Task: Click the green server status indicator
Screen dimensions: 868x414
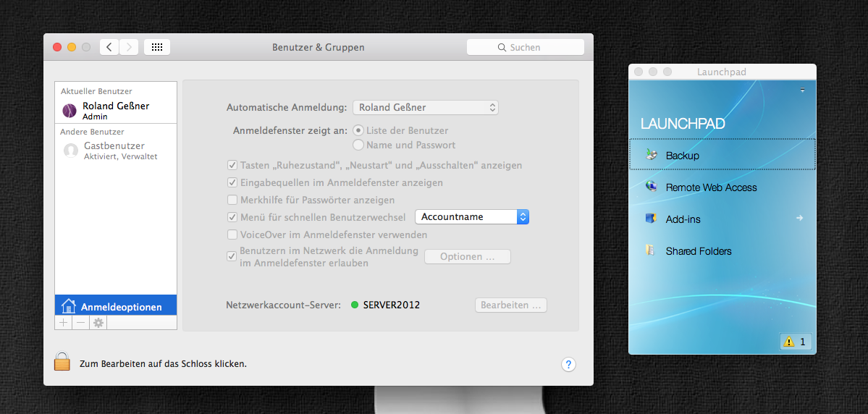Action: [355, 305]
